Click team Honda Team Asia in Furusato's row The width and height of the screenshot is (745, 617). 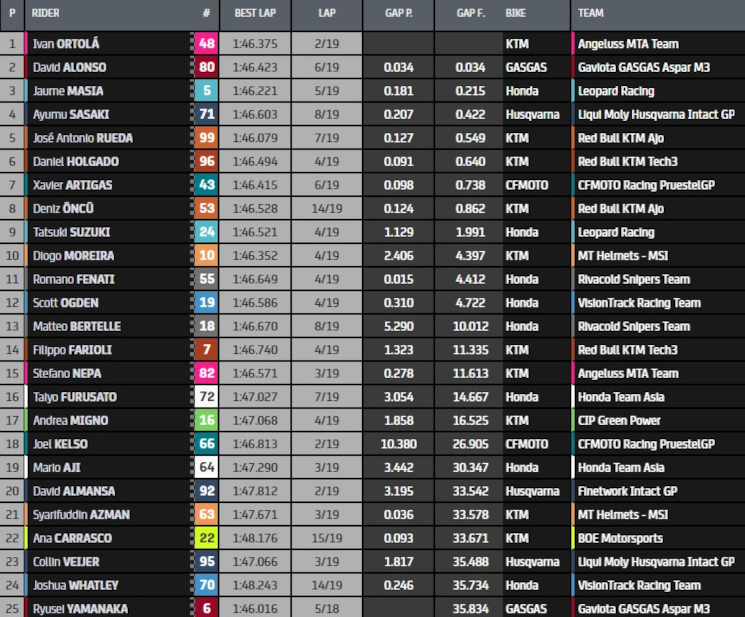621,397
